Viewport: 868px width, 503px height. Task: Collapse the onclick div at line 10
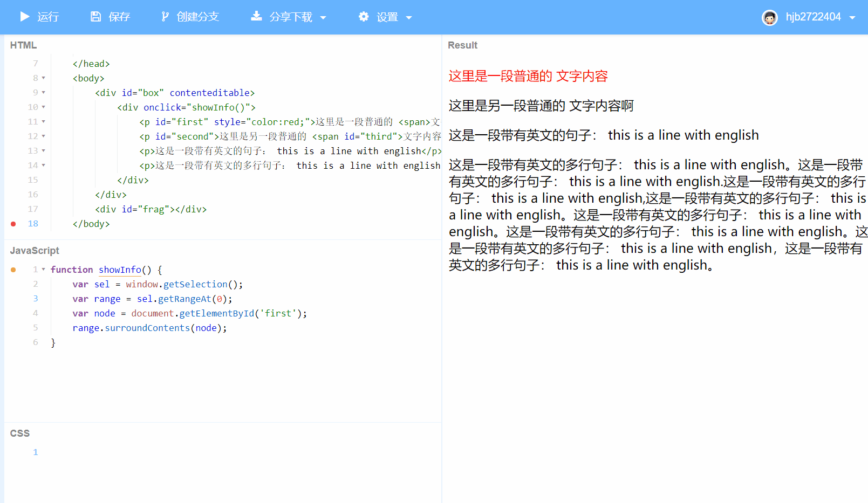pyautogui.click(x=44, y=107)
